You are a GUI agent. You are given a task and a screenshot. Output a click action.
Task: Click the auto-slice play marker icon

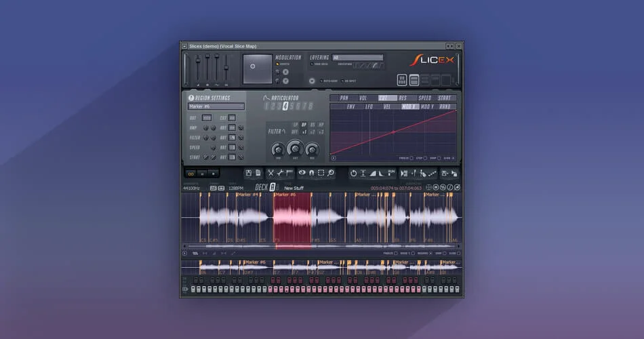[404, 174]
